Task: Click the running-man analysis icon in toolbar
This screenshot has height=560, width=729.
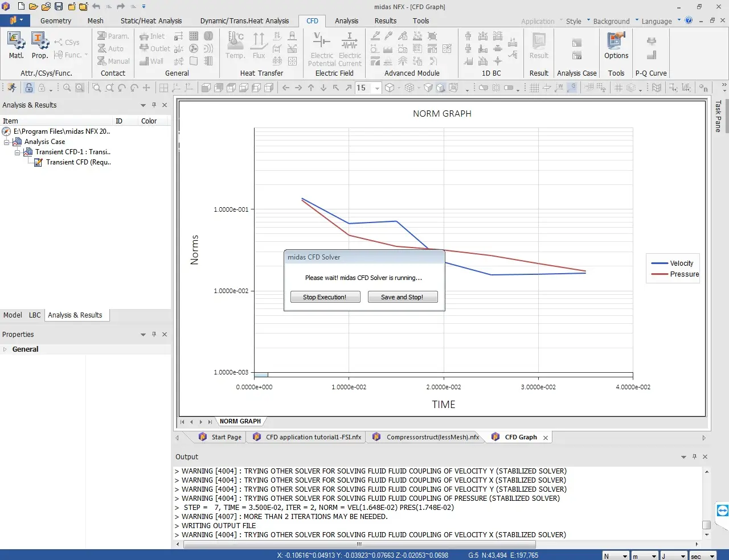Action: (11, 88)
